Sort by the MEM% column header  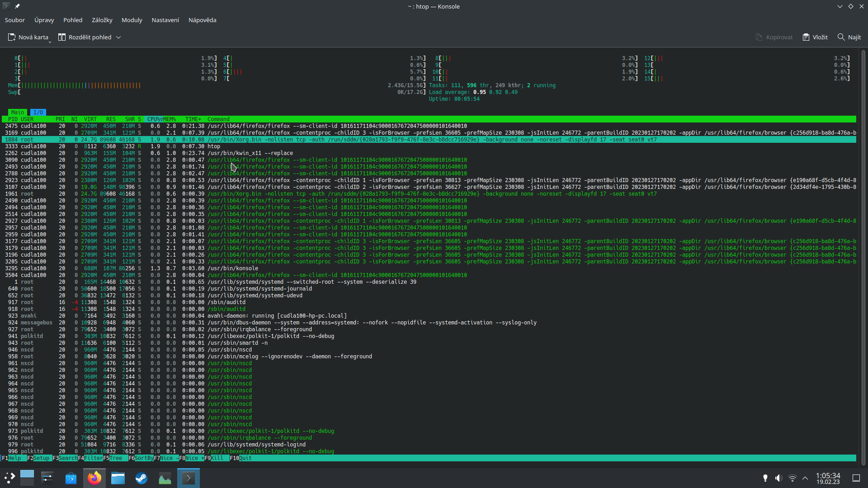pos(170,119)
